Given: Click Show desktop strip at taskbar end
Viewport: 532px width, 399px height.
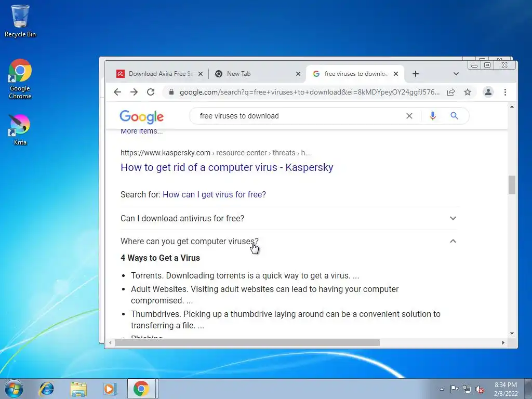Looking at the screenshot, I should tap(528, 389).
